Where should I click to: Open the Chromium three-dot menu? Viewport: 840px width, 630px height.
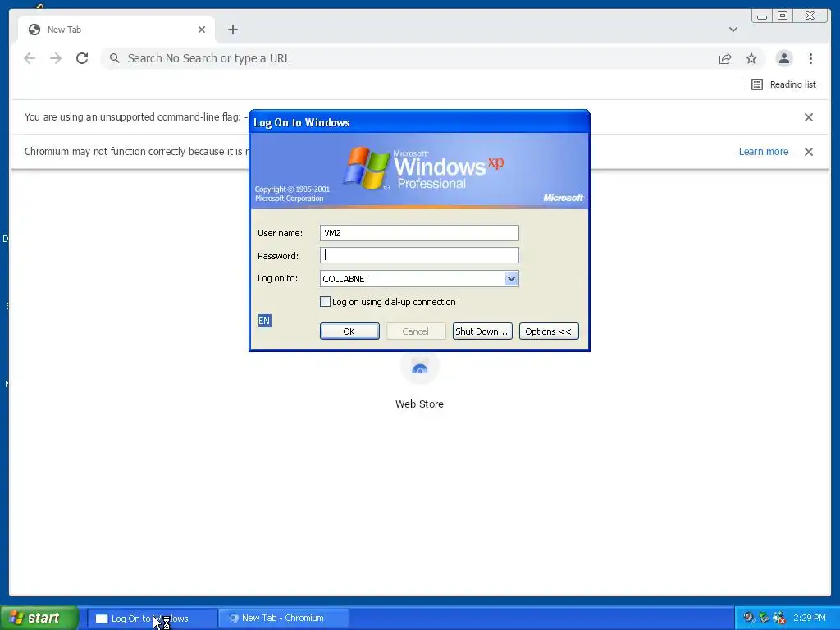[x=810, y=58]
